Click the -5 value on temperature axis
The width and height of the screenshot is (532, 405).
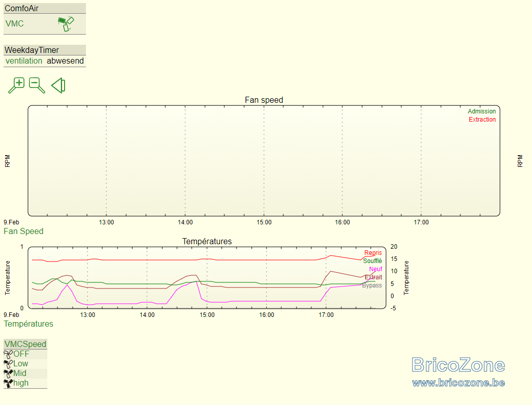click(x=393, y=308)
